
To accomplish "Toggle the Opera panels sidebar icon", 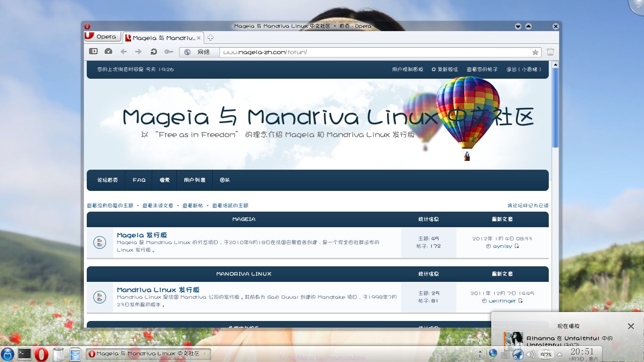I will click(93, 51).
